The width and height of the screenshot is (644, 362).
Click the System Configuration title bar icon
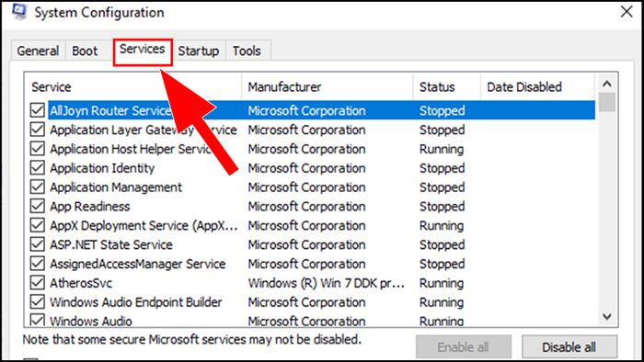point(19,11)
